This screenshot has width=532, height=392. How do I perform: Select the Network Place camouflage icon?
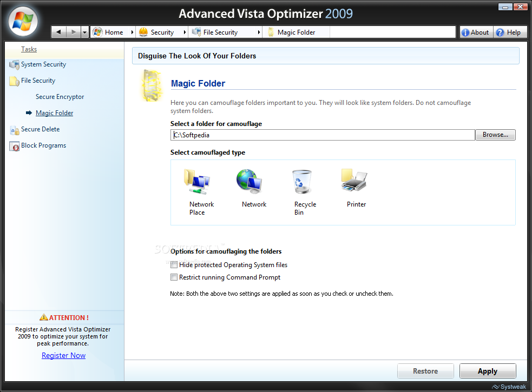coord(197,182)
